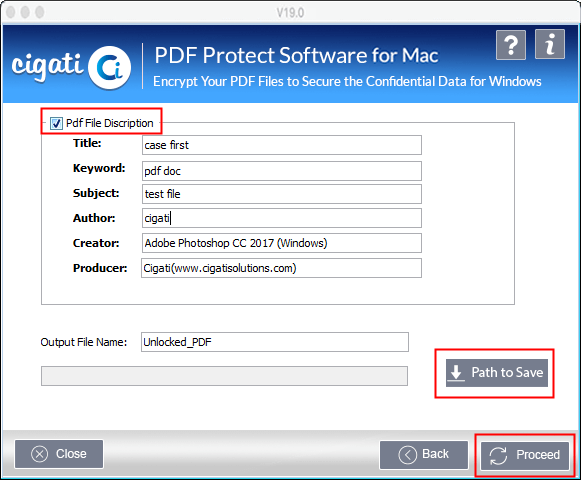
Task: Click the 'Encrypt Your PDF Files' subtitle text
Action: [347, 81]
